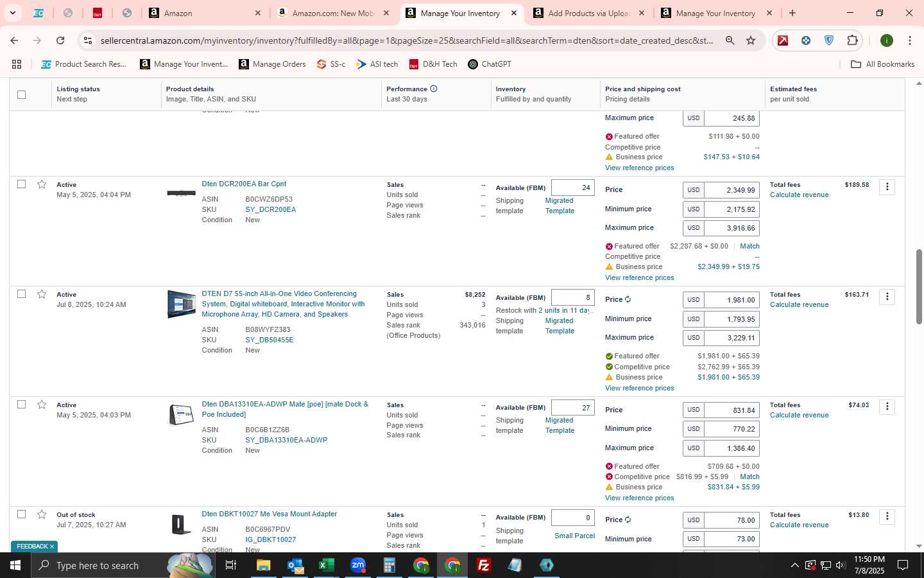The width and height of the screenshot is (924, 578).
Task: Click Match beside $2,287.68 featured offer
Action: (x=749, y=246)
